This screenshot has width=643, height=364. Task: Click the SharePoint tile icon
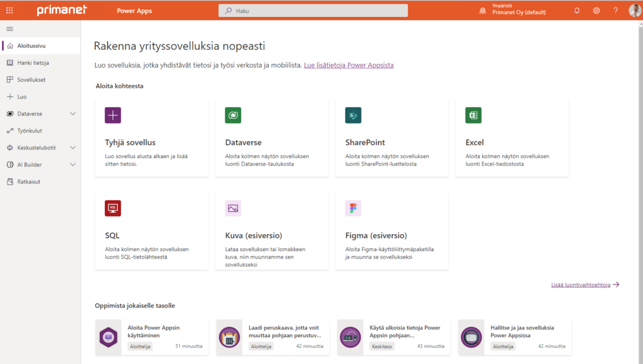click(x=353, y=115)
